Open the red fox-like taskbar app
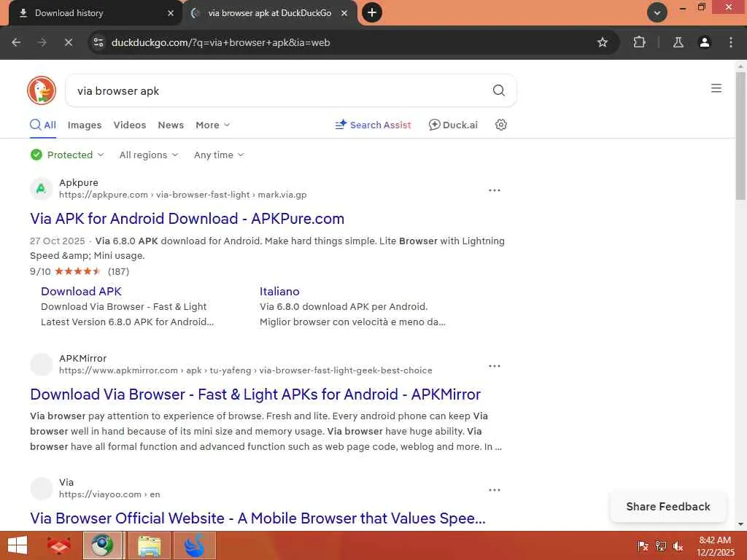Viewport: 747px width, 560px height. (x=58, y=545)
